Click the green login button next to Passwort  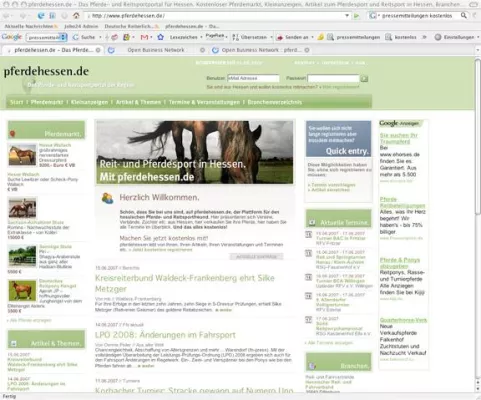tap(364, 79)
